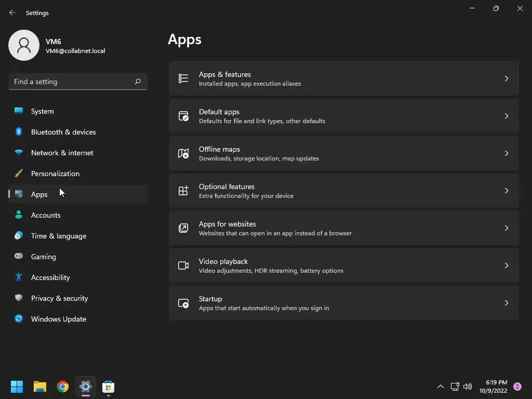This screenshot has width=532, height=399.
Task: Click the Windows Update sync icon
Action: 19,319
